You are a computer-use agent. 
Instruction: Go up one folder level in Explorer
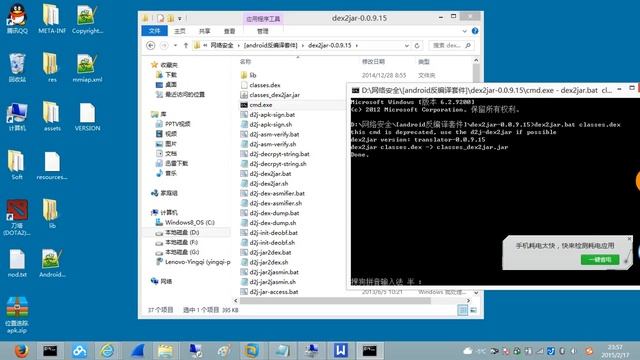click(x=186, y=45)
